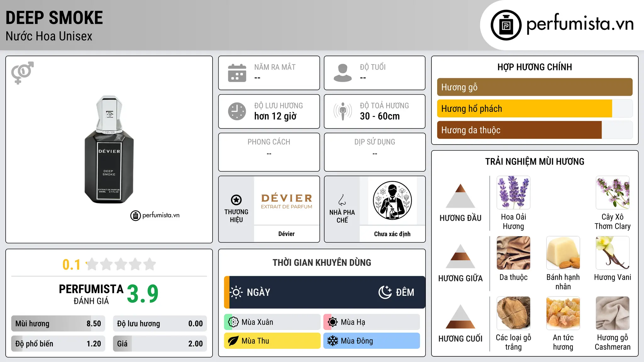Click the unisex gender symbol icon
The height and width of the screenshot is (362, 644).
click(x=22, y=73)
